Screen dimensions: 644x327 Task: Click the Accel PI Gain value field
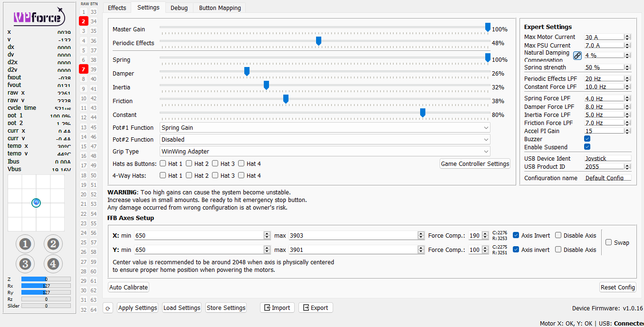point(604,131)
